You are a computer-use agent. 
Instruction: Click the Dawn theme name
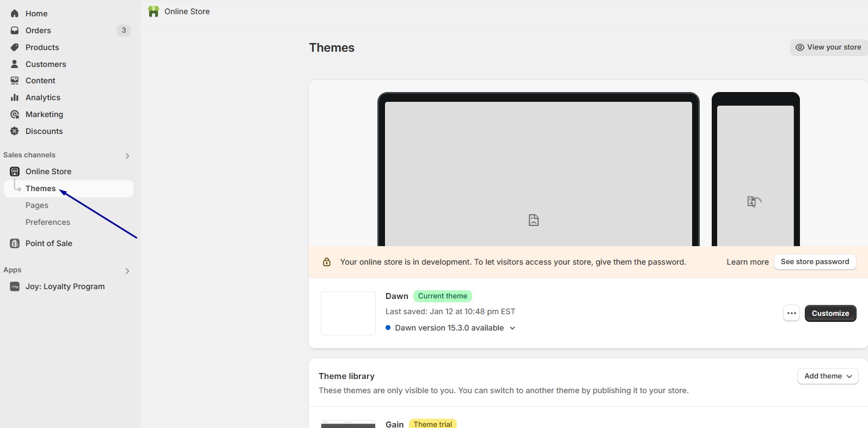(397, 296)
